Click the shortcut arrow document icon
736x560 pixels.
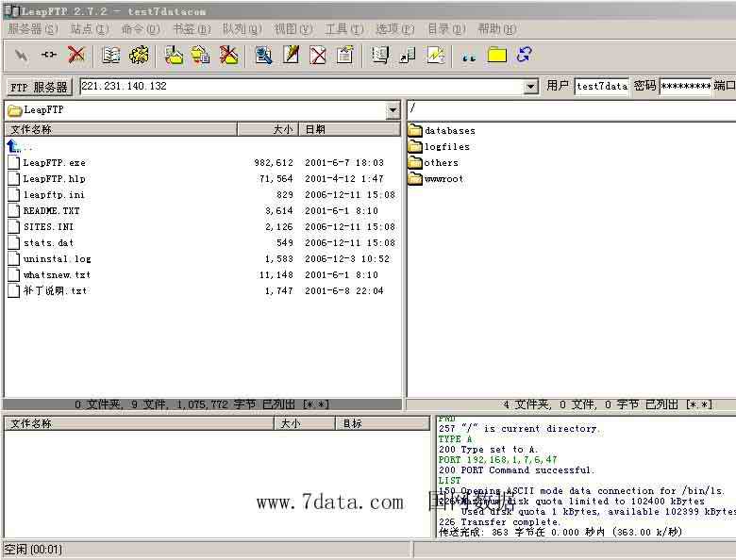point(408,56)
